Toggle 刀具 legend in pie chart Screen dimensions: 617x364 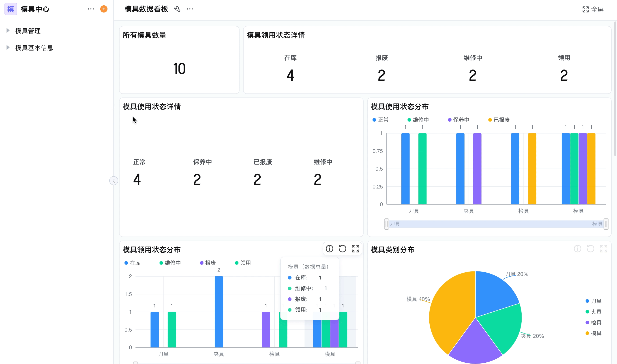[593, 301]
